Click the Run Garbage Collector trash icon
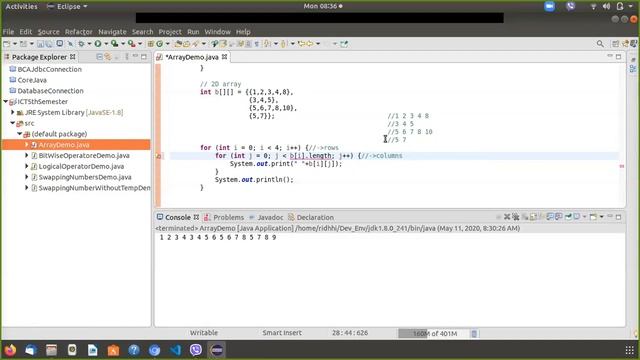 pos(474,334)
